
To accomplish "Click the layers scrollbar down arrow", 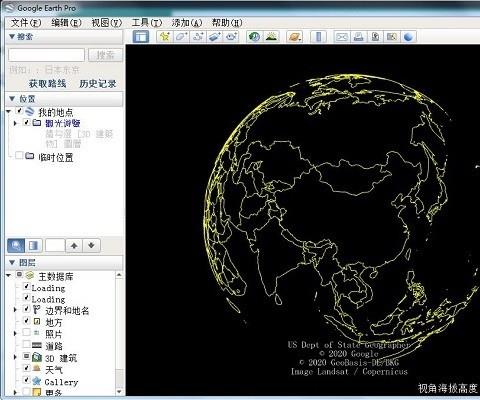I will coord(119,391).
